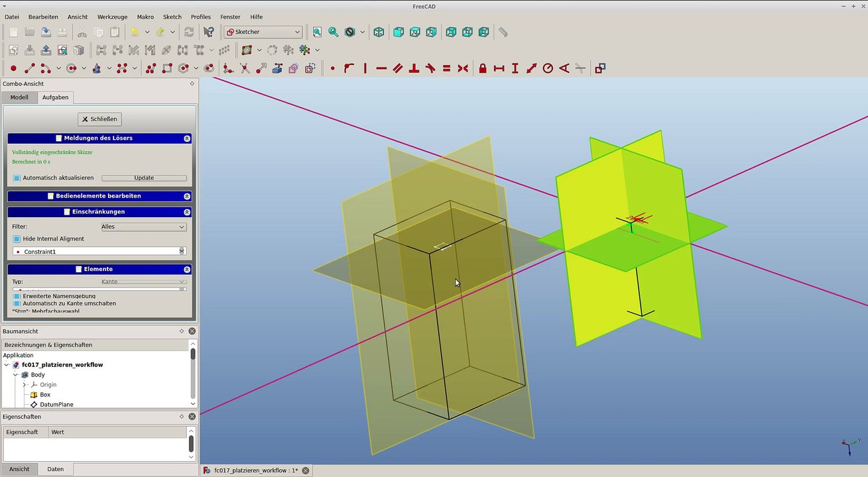This screenshot has width=868, height=477.
Task: Open the Hilfe menu
Action: pyautogui.click(x=257, y=17)
